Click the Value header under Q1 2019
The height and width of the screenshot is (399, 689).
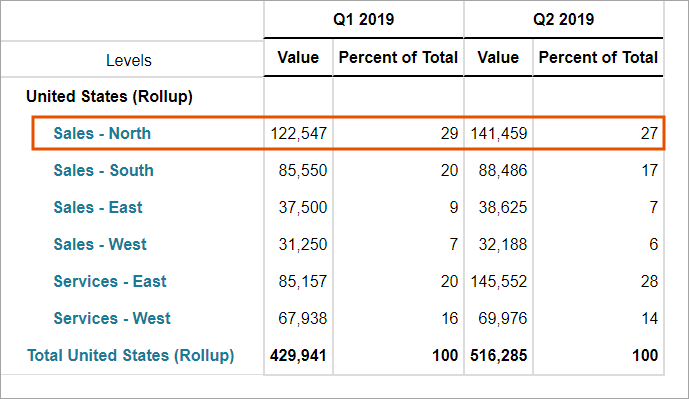(x=298, y=57)
